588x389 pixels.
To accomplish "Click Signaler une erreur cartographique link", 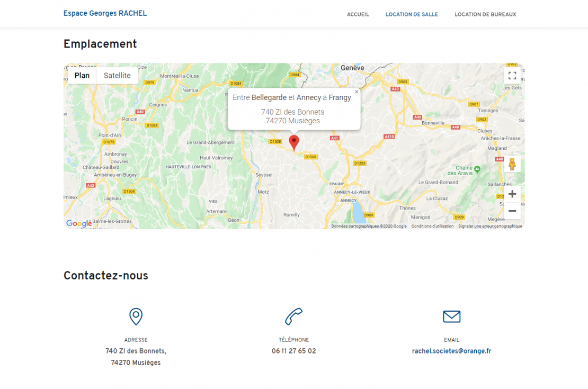I will point(490,227).
